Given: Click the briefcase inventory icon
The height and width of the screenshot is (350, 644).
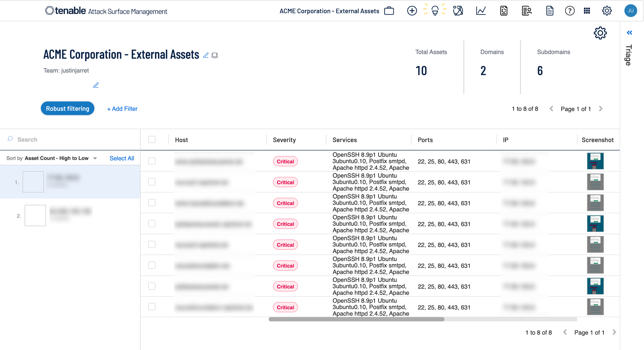Looking at the screenshot, I should pyautogui.click(x=389, y=11).
